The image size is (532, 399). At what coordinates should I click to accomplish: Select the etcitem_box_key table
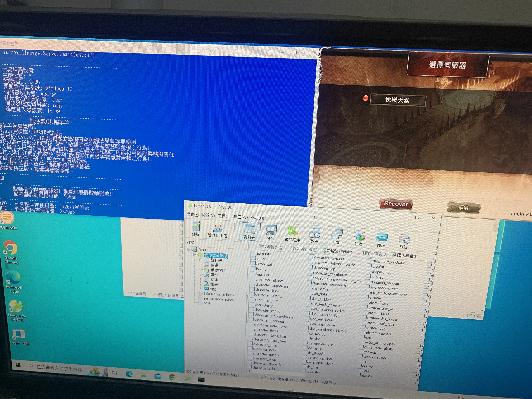[x=381, y=309]
